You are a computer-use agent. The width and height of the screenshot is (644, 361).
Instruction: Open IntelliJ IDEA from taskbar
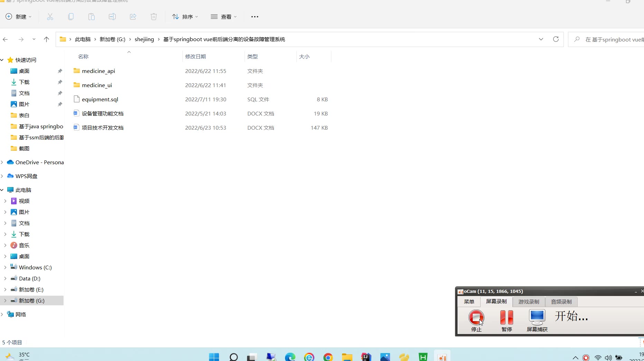point(366,357)
